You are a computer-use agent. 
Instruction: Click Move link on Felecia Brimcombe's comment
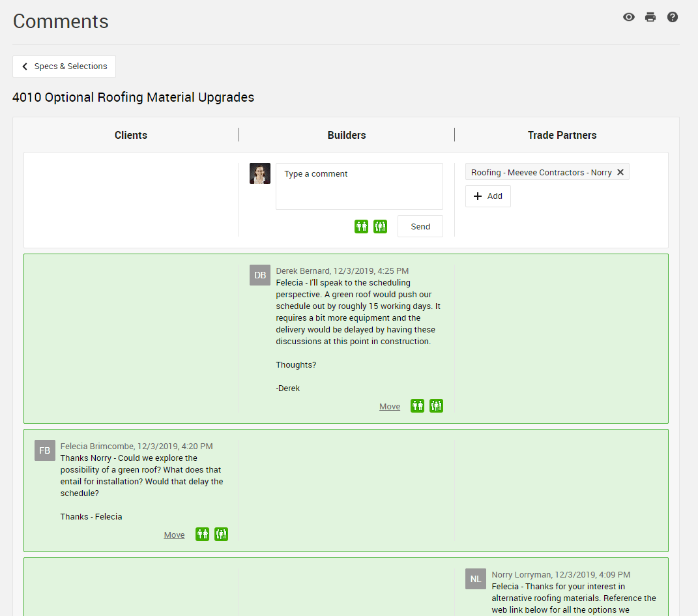174,535
